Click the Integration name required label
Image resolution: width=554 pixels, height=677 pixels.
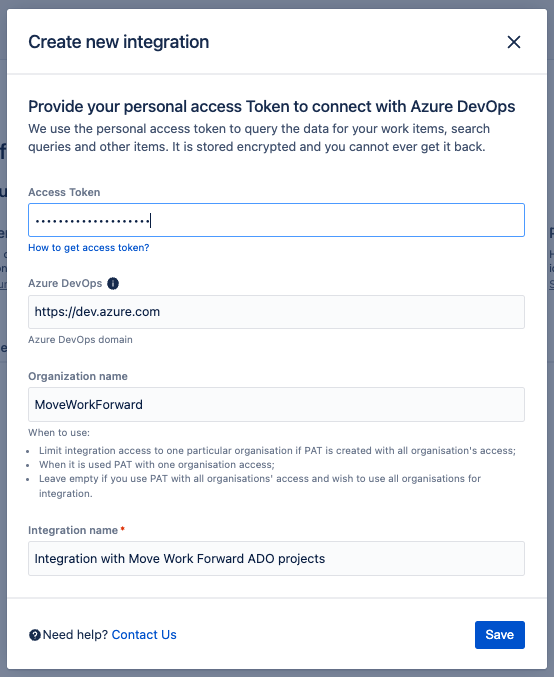click(76, 530)
